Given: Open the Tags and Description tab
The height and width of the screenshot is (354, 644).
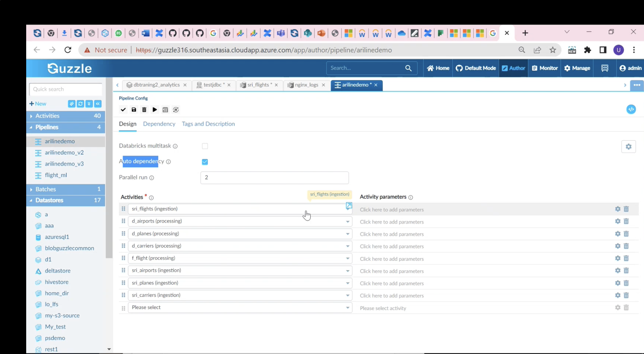Looking at the screenshot, I should tap(208, 124).
